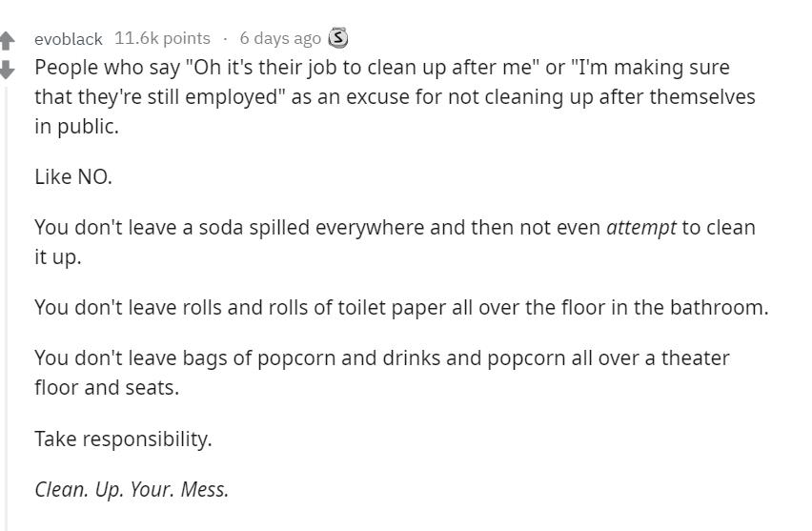Click the toilet paper sentence
This screenshot has width=812, height=531.
(x=400, y=308)
